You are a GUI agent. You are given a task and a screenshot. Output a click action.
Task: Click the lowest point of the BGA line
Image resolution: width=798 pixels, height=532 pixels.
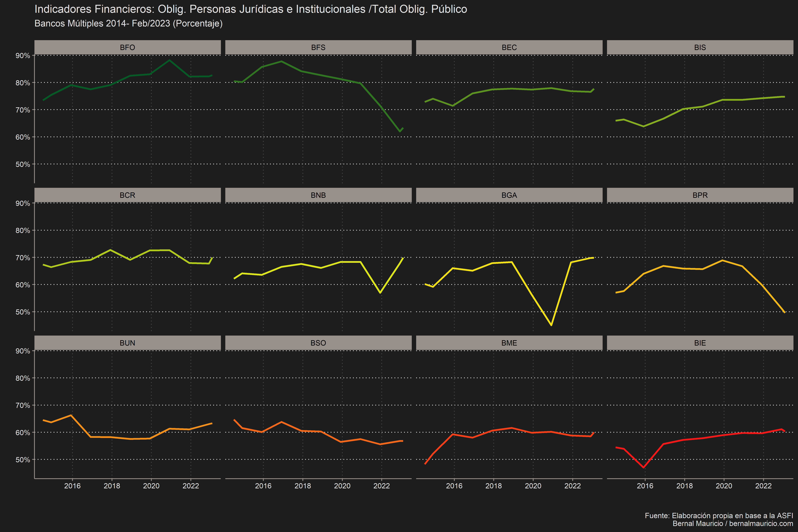[x=551, y=325]
